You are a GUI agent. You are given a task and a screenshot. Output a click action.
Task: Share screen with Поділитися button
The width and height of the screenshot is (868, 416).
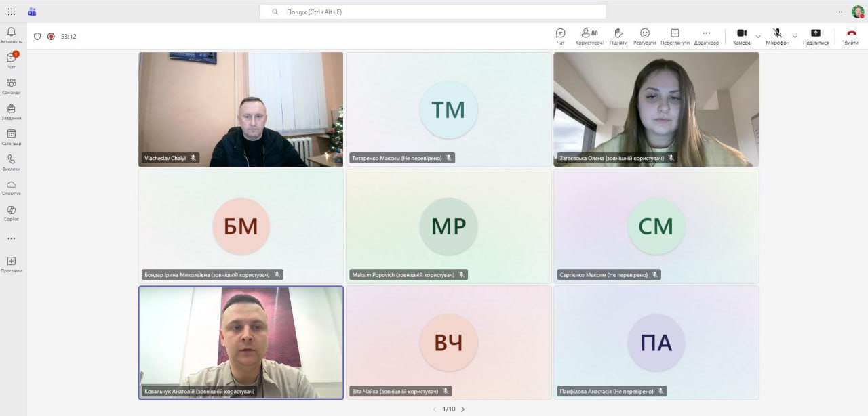pyautogui.click(x=815, y=36)
